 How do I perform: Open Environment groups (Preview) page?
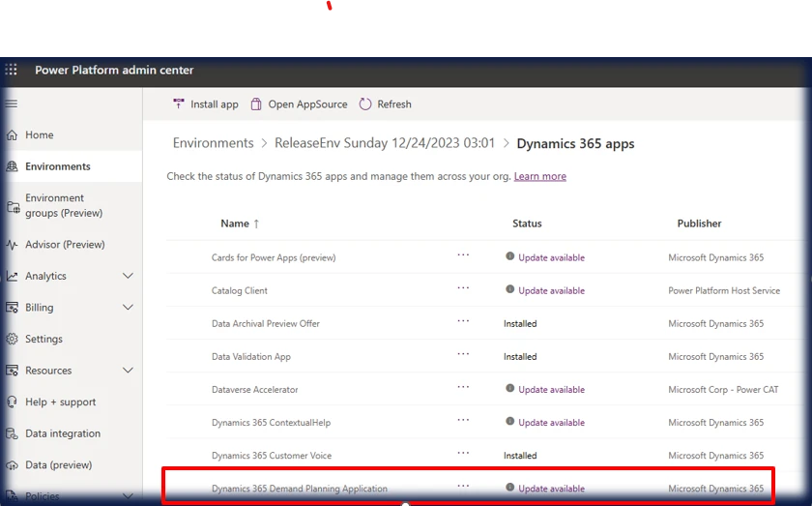(x=64, y=205)
